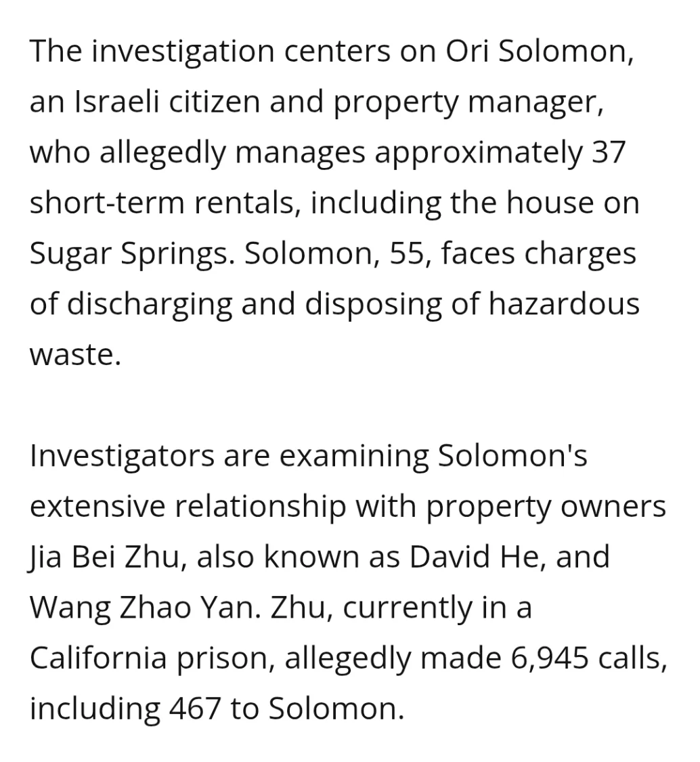Click the alias "David He"
Screen dimensions: 700x762
467,557
